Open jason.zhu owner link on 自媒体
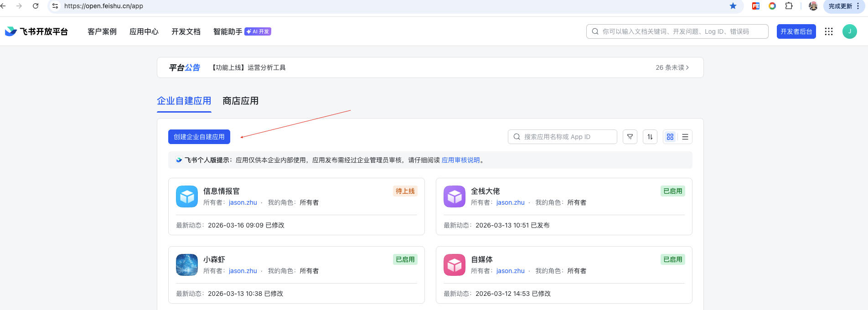The width and height of the screenshot is (868, 310). 511,271
